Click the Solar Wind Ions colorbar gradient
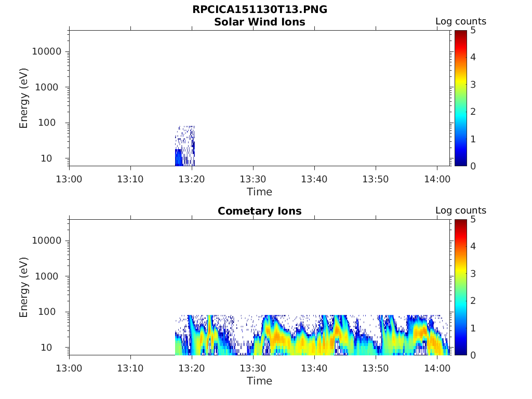Viewport: 532px width, 399px height. coord(461,98)
